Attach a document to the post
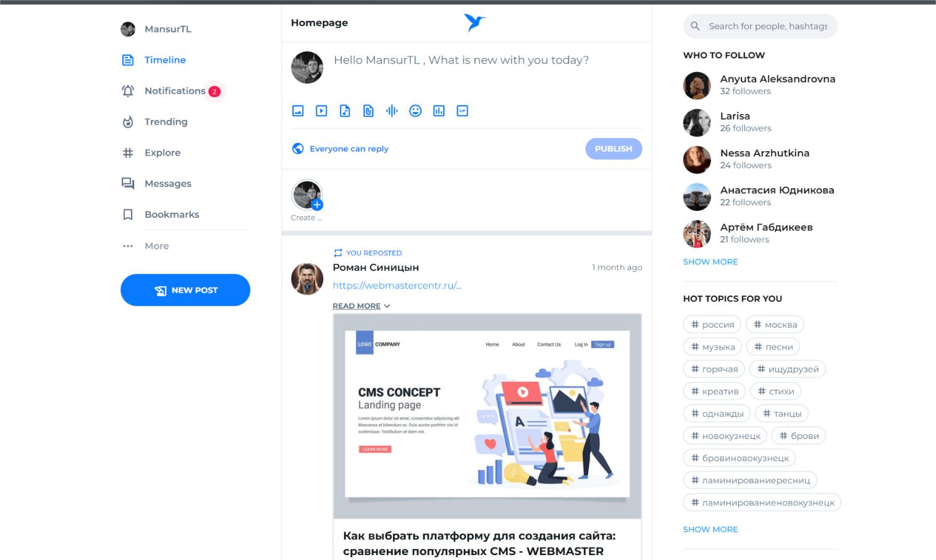The width and height of the screenshot is (936, 560). point(368,111)
